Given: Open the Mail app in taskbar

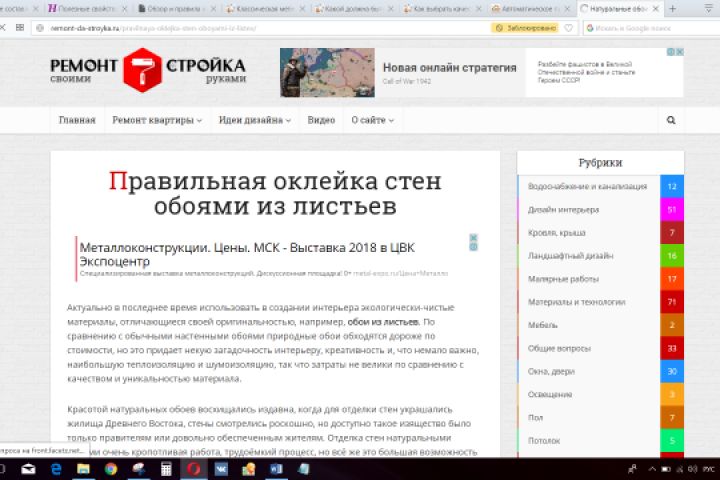Looking at the screenshot, I should pyautogui.click(x=28, y=469).
